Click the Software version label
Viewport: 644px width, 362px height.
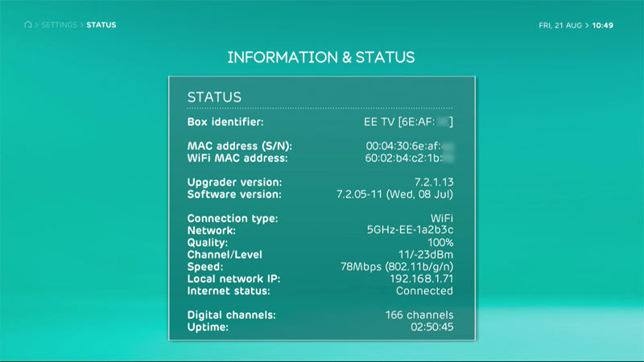[234, 194]
